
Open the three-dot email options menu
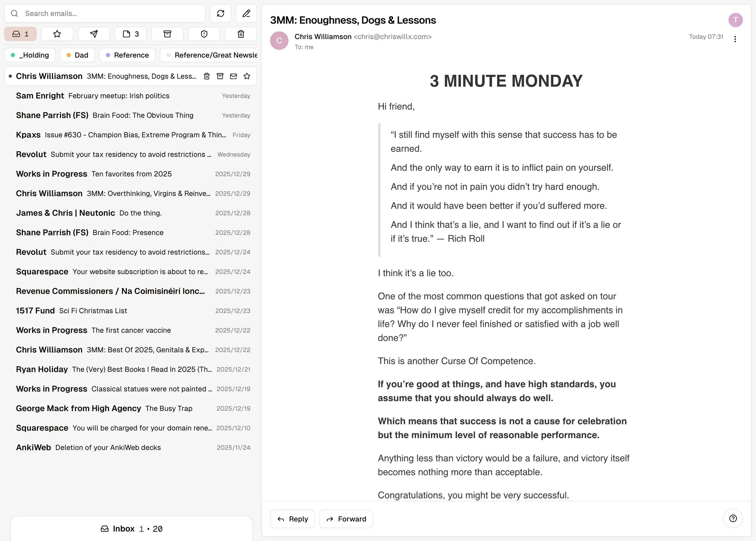735,39
